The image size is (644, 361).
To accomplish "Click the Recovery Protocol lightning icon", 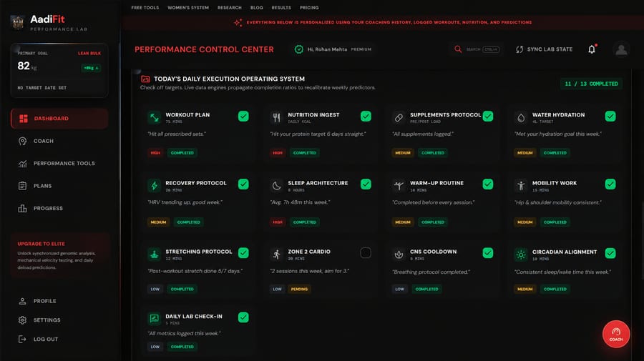I will pyautogui.click(x=154, y=186).
